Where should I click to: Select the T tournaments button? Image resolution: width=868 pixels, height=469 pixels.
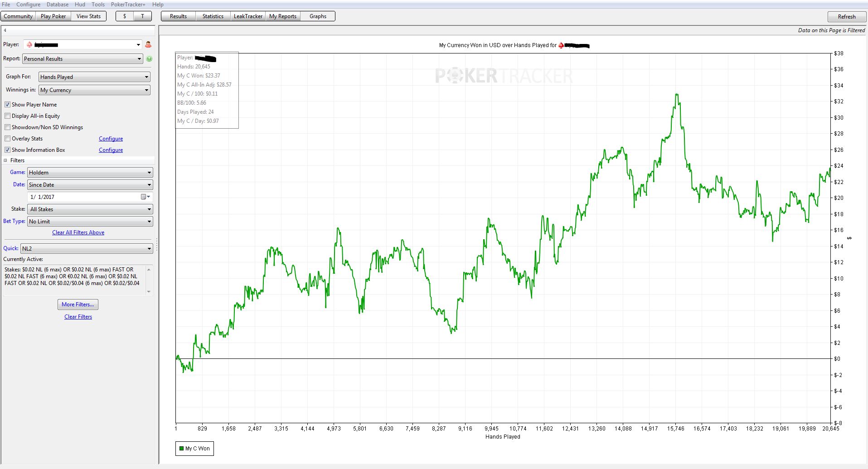[142, 16]
